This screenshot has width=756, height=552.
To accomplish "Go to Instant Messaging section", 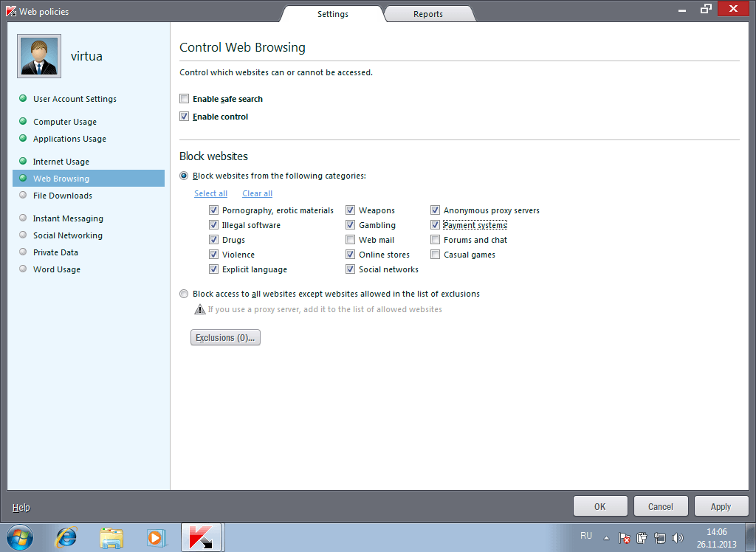I will click(x=68, y=218).
